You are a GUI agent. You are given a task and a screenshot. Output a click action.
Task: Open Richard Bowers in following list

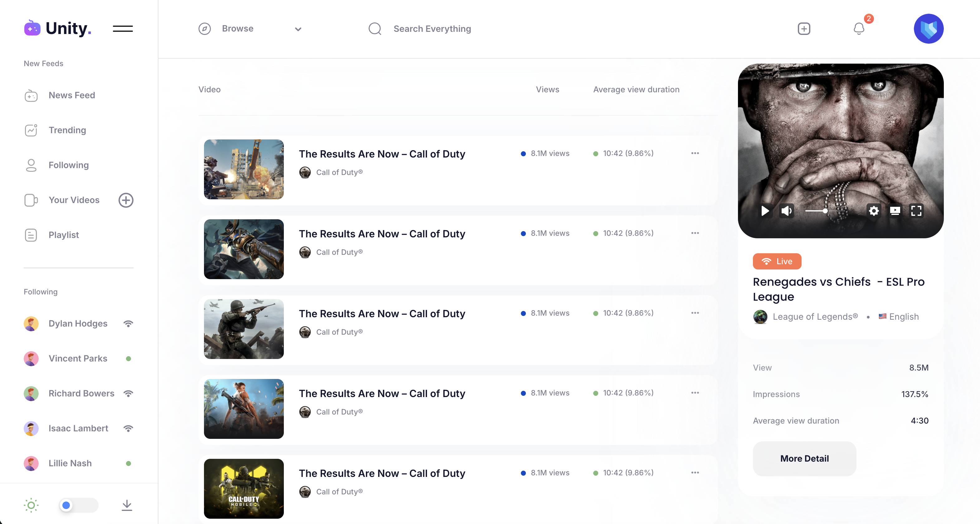point(81,394)
